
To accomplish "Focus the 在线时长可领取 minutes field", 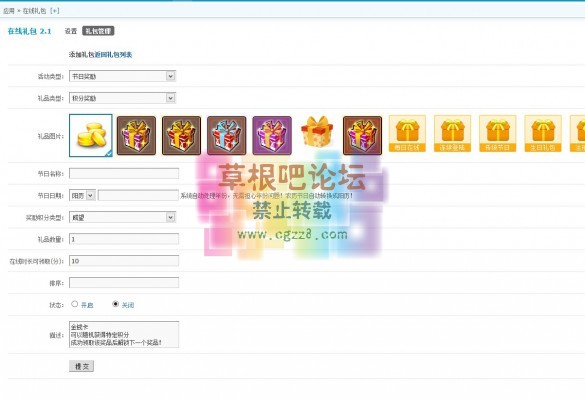I will point(124,261).
